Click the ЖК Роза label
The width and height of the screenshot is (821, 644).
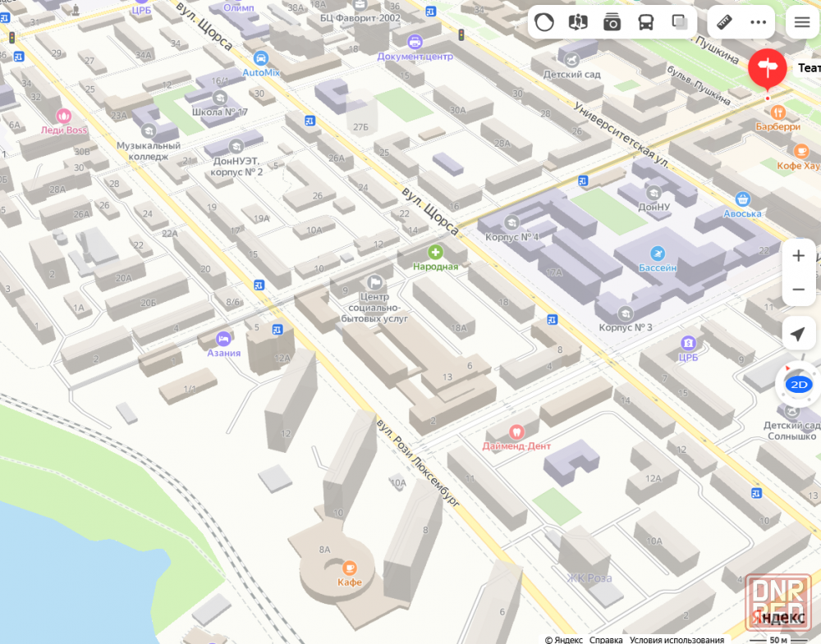(x=589, y=578)
